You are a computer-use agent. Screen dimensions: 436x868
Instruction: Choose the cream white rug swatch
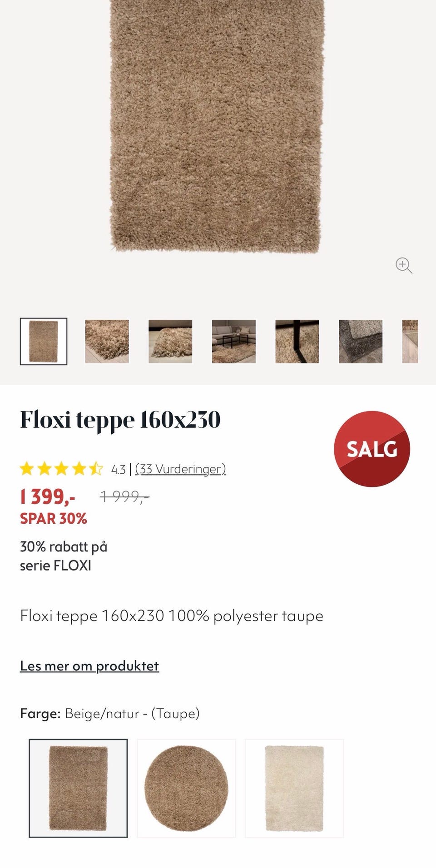(294, 788)
